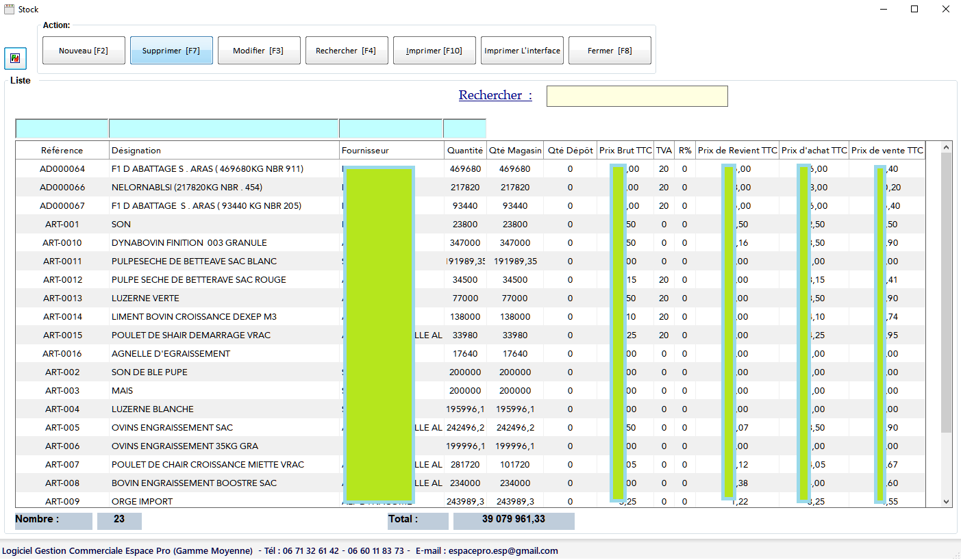
Task: Click the Imprimer L'interface button
Action: pyautogui.click(x=522, y=51)
